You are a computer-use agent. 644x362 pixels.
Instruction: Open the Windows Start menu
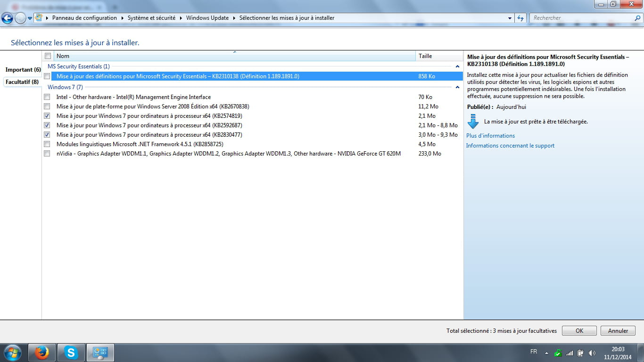[12, 353]
